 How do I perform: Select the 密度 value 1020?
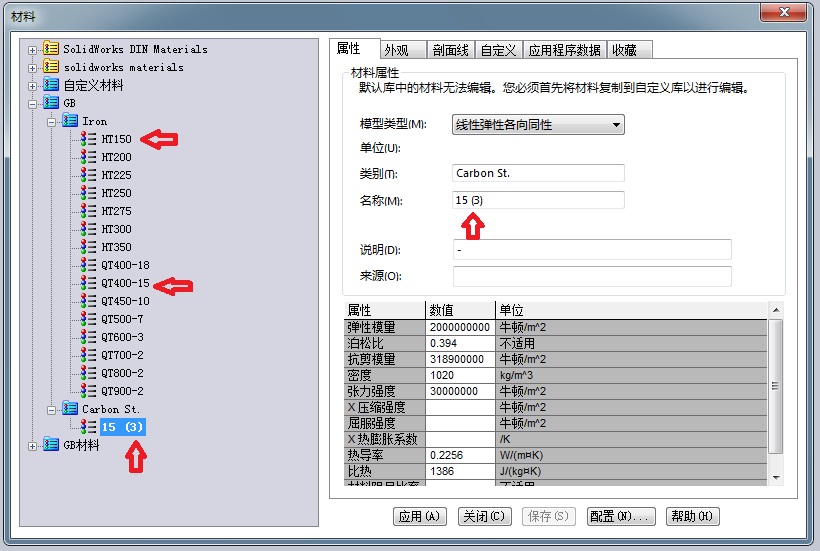pyautogui.click(x=460, y=375)
